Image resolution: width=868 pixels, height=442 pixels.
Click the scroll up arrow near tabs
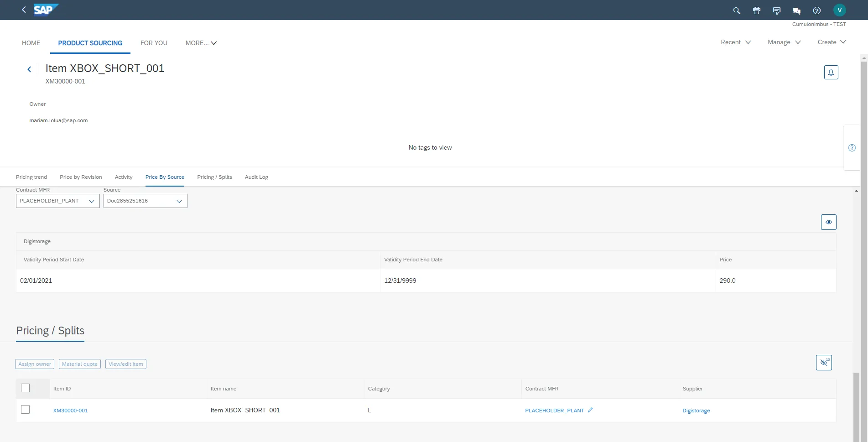tap(856, 191)
